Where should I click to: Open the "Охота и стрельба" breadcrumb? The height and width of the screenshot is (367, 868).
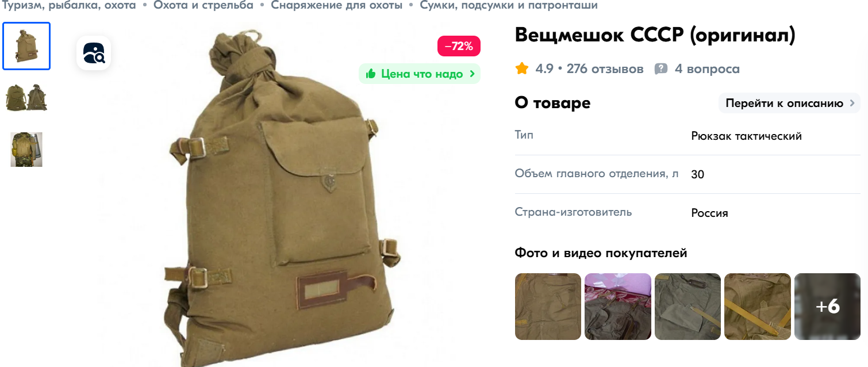pyautogui.click(x=203, y=5)
